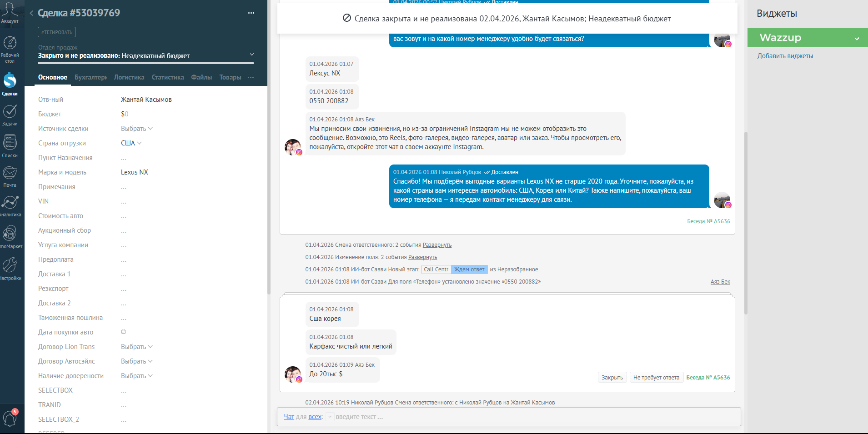Screen dimensions: 868x434
Task: Open the Наличие доверенности Выбрать dropdown
Action: pyautogui.click(x=136, y=376)
